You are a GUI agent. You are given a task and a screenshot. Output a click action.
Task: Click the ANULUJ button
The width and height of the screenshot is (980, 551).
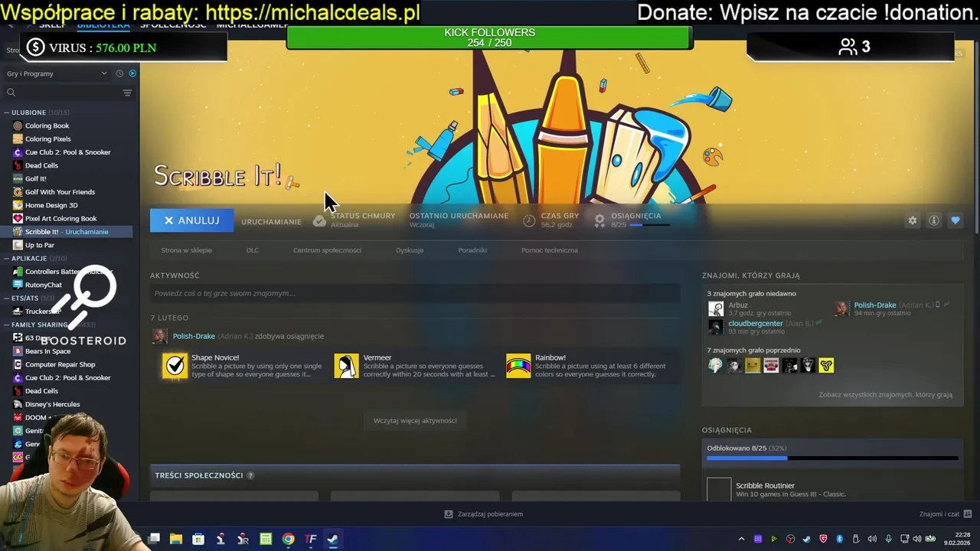point(191,220)
